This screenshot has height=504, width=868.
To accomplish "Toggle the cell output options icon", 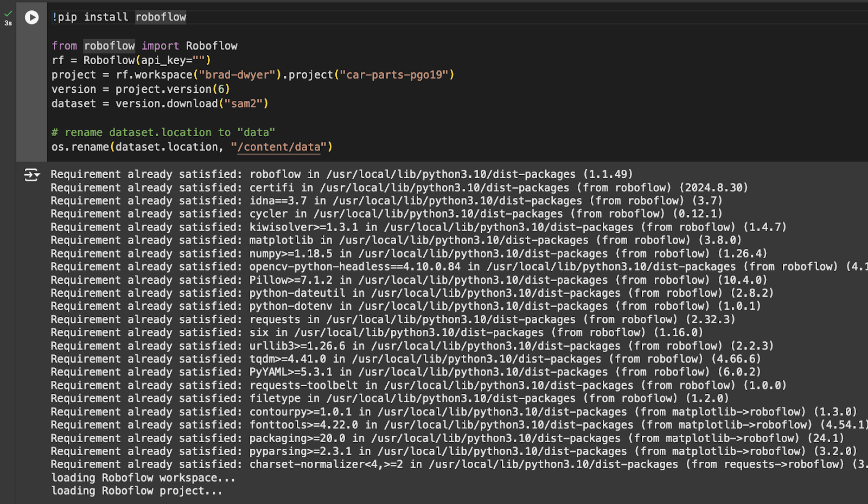I will (32, 175).
